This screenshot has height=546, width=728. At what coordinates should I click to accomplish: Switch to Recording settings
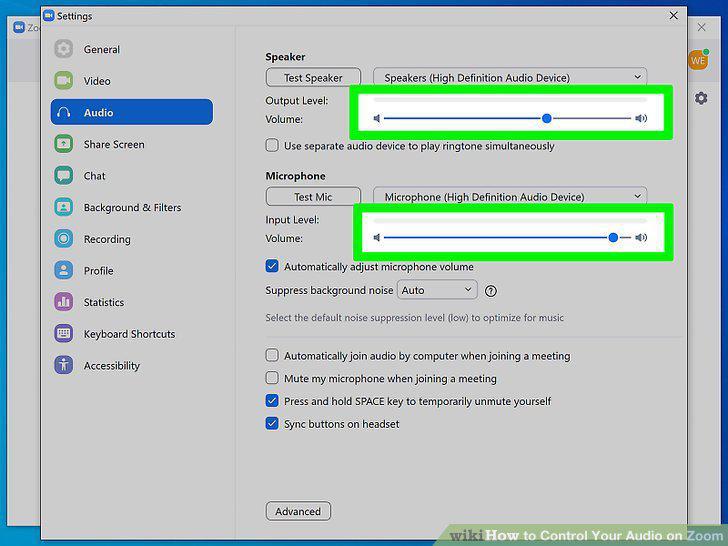click(132, 239)
